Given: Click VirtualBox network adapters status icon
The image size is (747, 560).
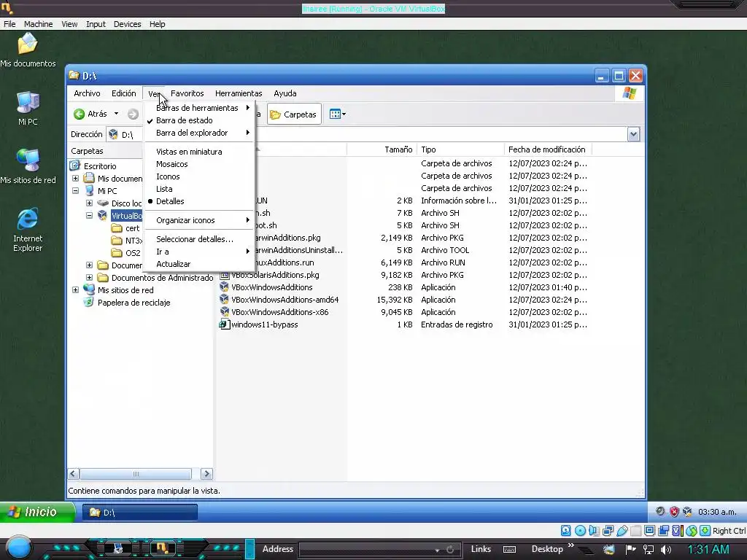Looking at the screenshot, I should pos(608,531).
